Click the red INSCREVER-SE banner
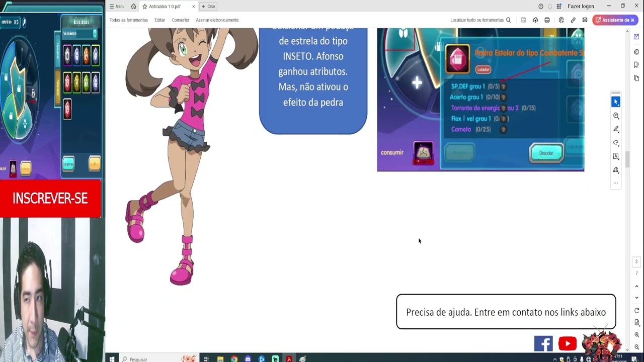644x362 pixels. 50,199
